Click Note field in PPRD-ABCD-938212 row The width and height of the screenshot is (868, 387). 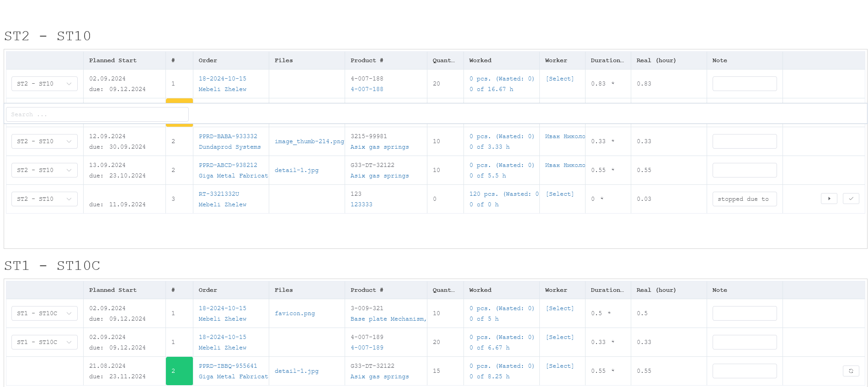tap(744, 170)
